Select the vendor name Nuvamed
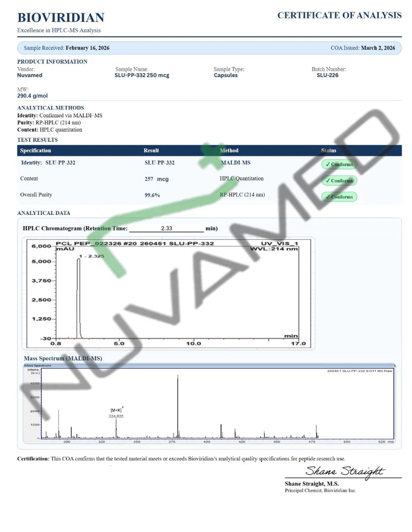412x532 pixels. click(30, 75)
